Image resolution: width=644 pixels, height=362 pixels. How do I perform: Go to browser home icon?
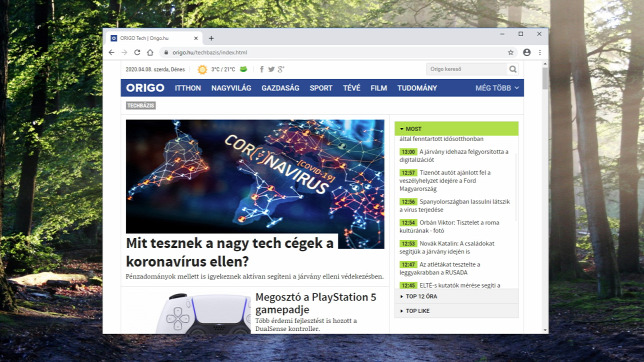click(150, 53)
